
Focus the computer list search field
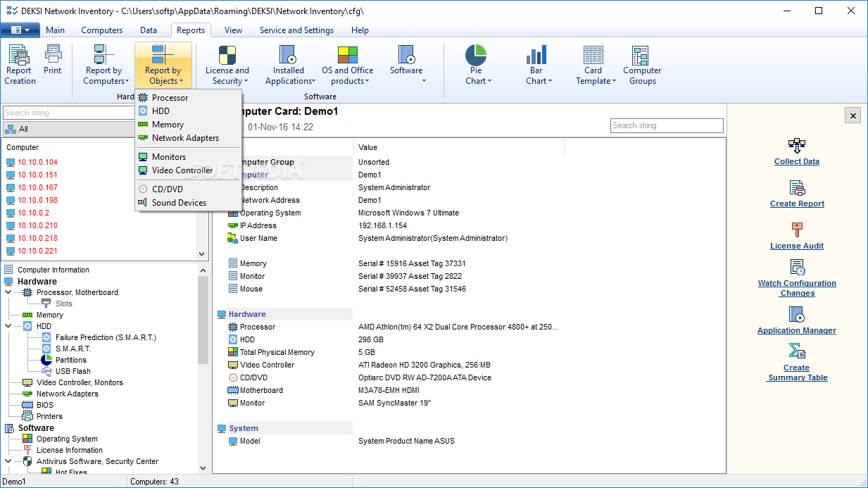pyautogui.click(x=68, y=113)
